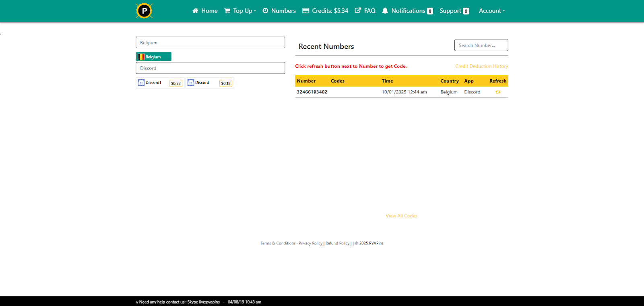Refresh the code for number 32466193402
Screen dimensions: 644x306
click(x=498, y=92)
